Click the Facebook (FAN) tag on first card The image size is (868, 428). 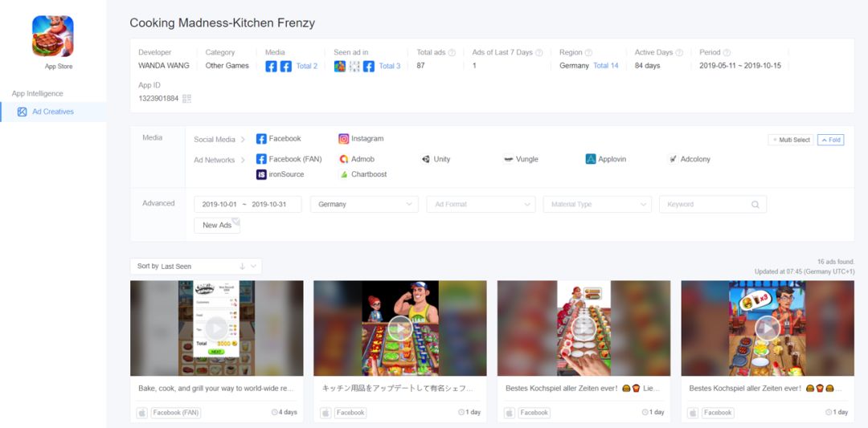tap(175, 413)
